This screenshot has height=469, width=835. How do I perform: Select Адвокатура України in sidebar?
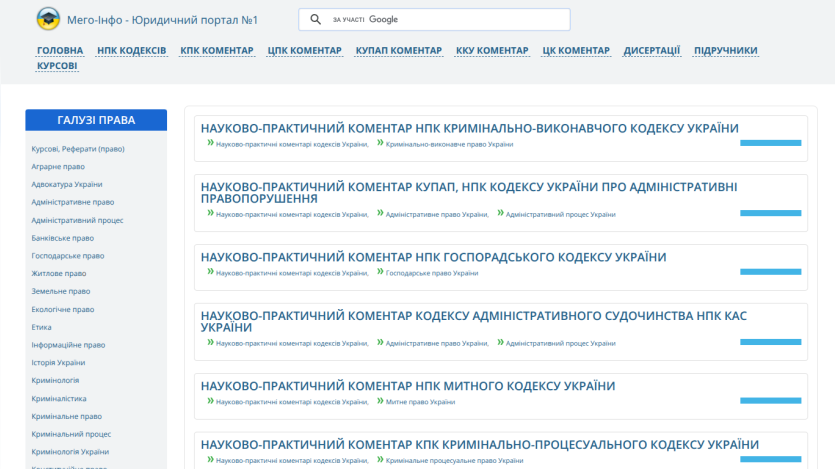(67, 184)
